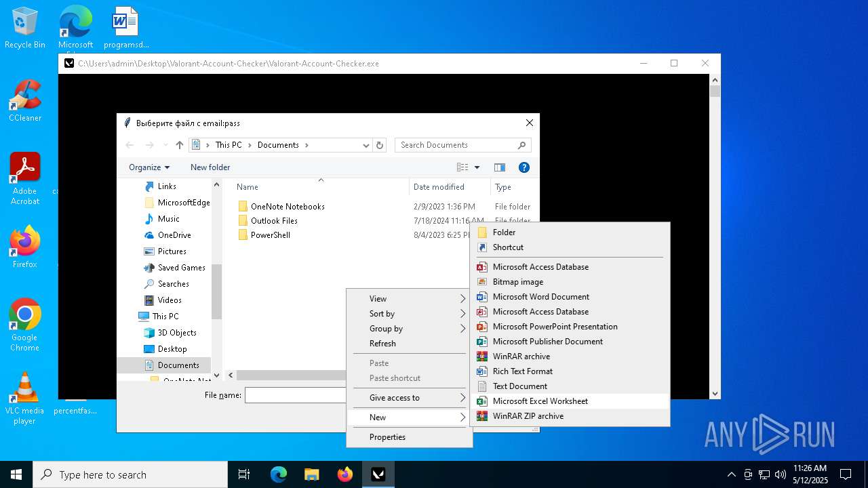
Task: Create new Rich Text Format file
Action: [570, 371]
